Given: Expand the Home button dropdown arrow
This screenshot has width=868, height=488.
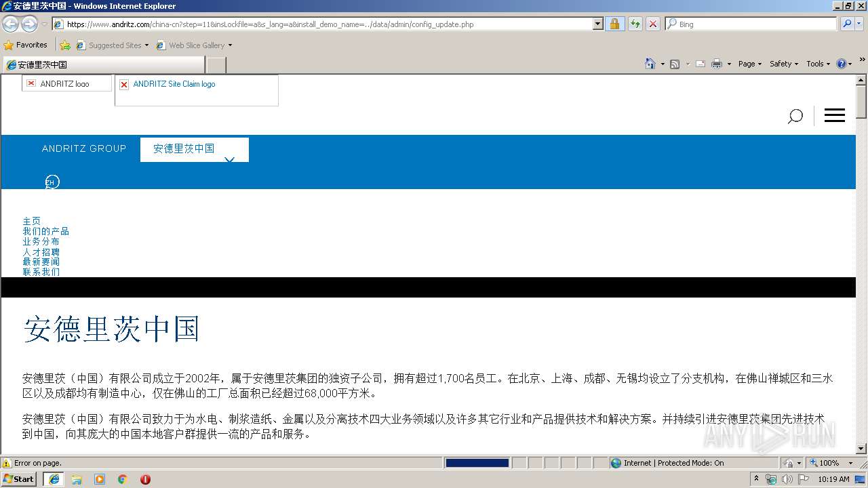Looking at the screenshot, I should [x=662, y=64].
